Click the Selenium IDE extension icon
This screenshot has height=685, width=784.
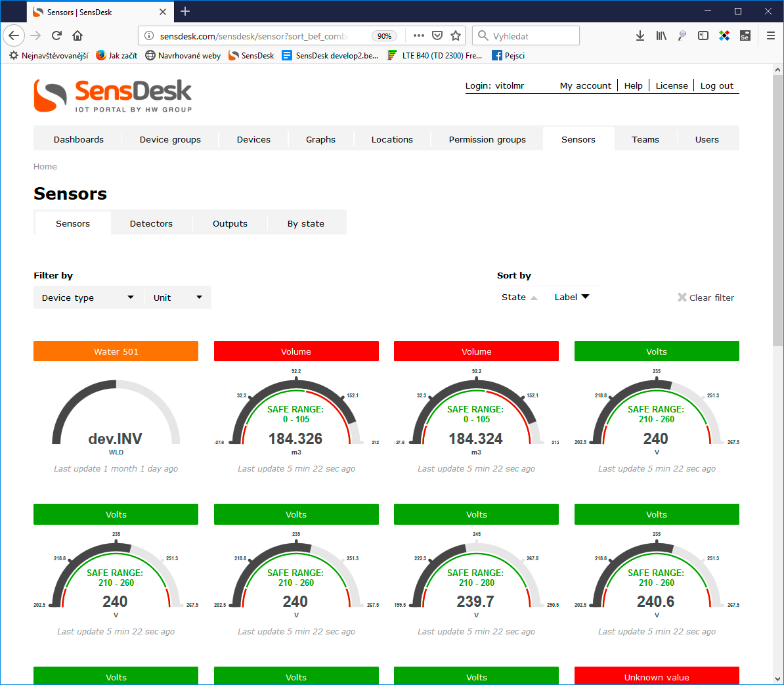click(x=745, y=35)
